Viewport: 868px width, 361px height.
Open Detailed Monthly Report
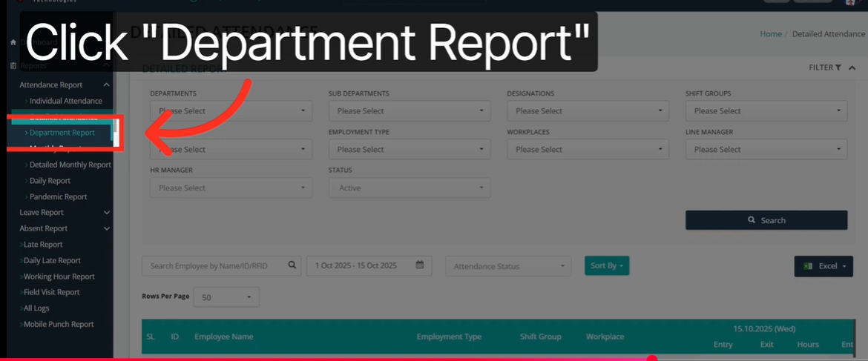tap(70, 165)
